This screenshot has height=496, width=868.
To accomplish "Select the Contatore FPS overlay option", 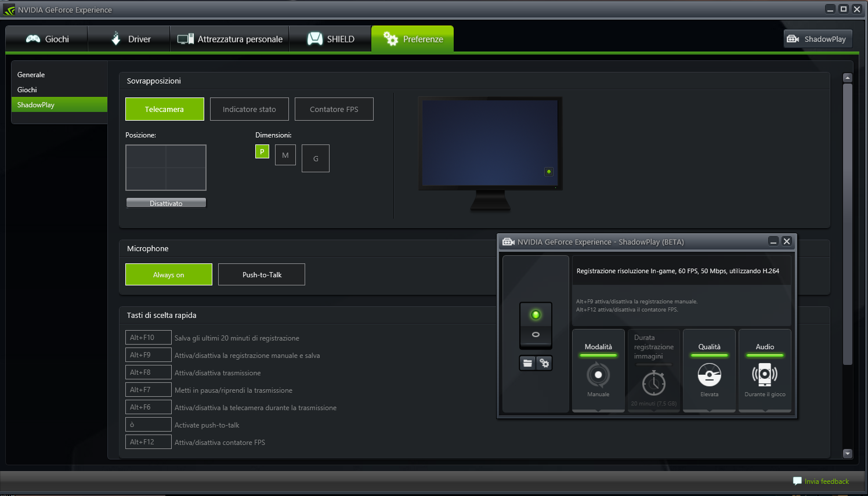I will pyautogui.click(x=334, y=109).
